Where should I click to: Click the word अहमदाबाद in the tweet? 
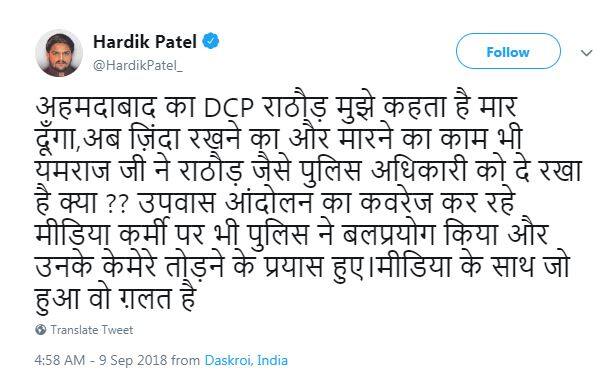96,107
